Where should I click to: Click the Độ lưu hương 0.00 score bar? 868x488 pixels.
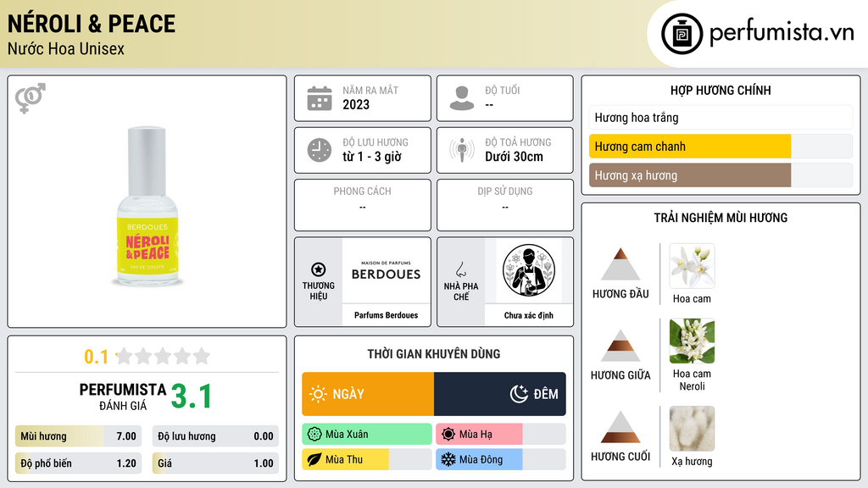pos(215,436)
